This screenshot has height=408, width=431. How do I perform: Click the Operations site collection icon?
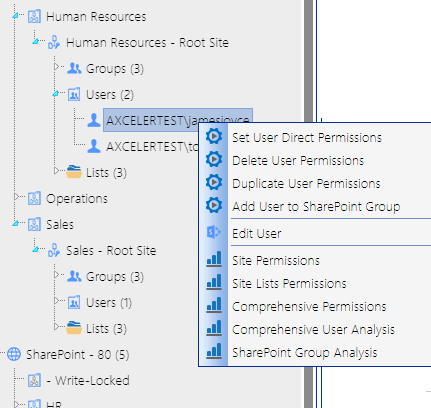click(x=34, y=198)
